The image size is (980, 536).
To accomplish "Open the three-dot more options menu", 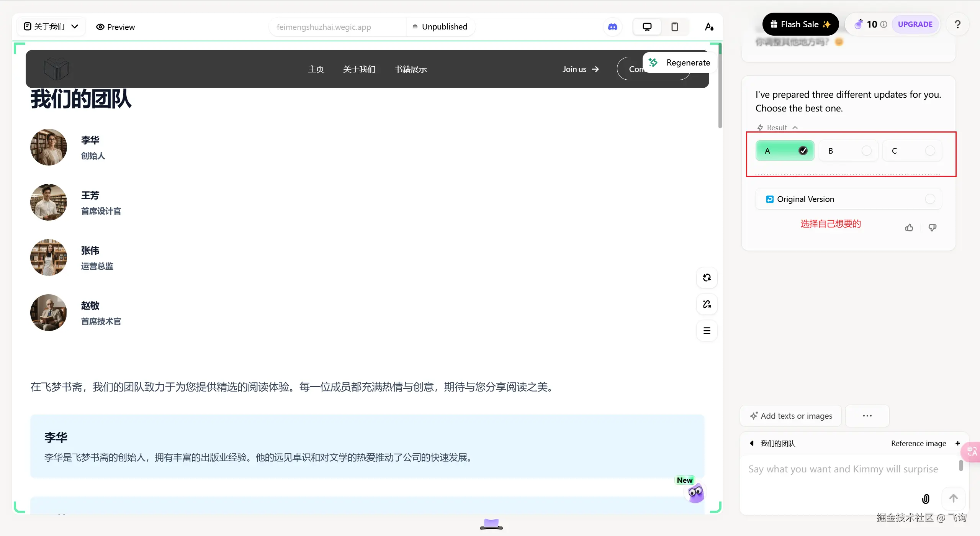I will coord(867,416).
